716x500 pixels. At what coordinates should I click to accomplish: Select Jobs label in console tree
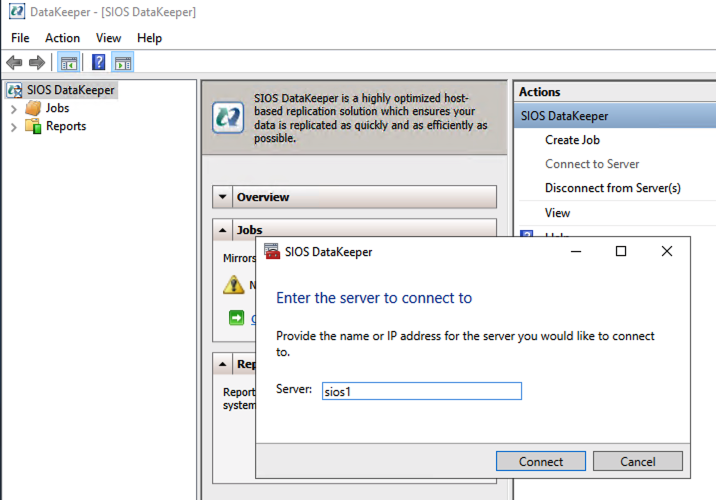[58, 108]
